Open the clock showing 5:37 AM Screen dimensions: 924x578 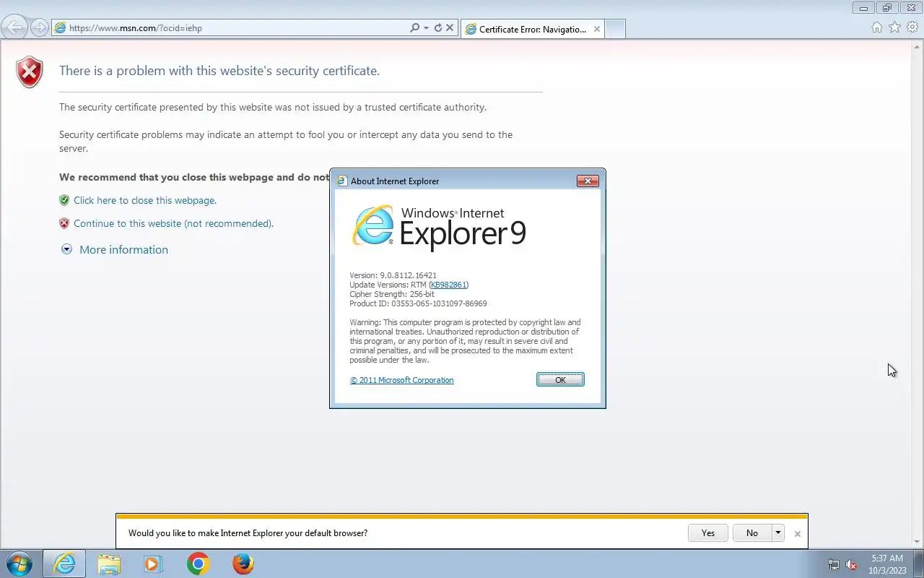(887, 564)
